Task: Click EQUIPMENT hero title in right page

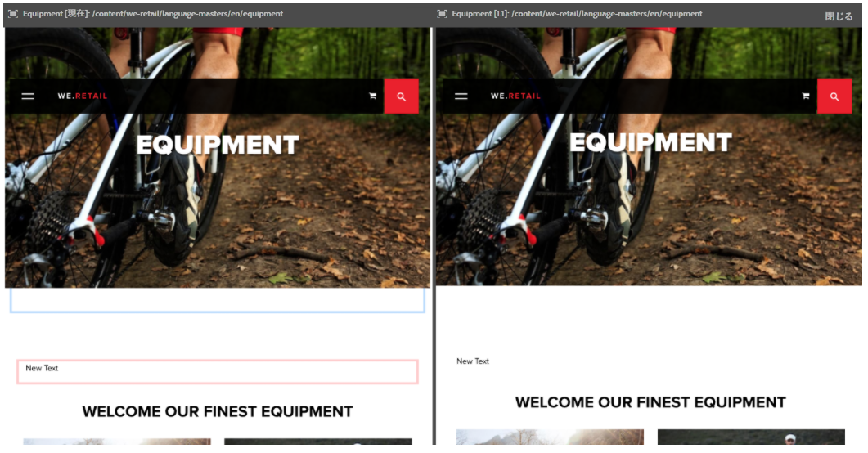Action: tap(650, 143)
